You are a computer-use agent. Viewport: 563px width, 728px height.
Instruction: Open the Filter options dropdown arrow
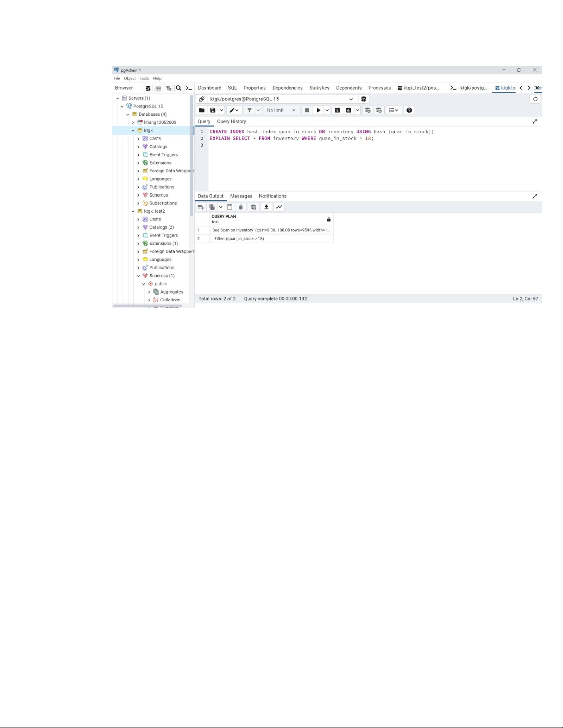[258, 110]
